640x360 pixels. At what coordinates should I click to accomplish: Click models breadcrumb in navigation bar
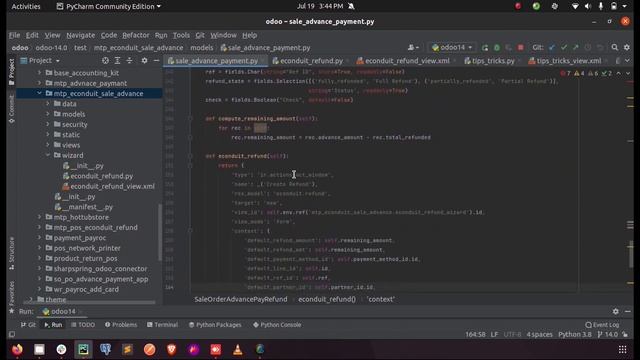(x=202, y=48)
